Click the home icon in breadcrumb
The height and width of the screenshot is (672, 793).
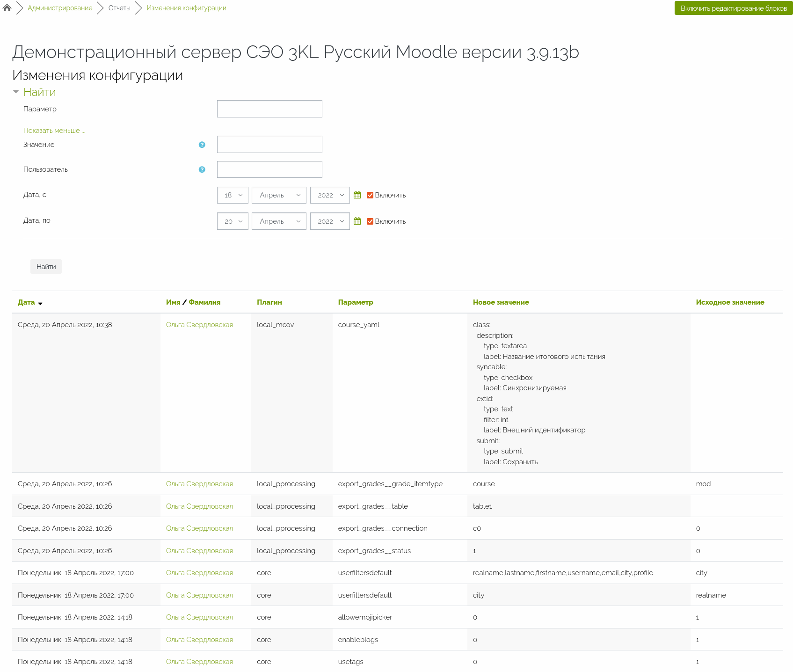7,7
